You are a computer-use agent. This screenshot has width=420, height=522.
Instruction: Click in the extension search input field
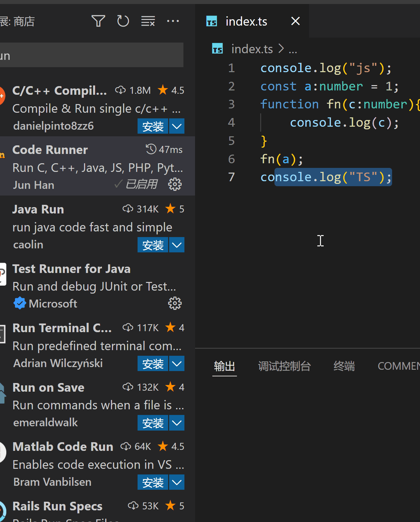(x=92, y=55)
